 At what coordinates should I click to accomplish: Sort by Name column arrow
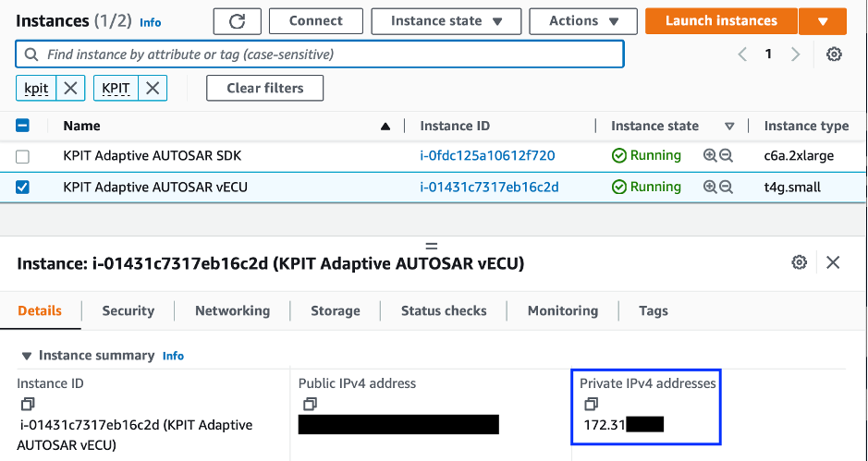[x=385, y=127]
